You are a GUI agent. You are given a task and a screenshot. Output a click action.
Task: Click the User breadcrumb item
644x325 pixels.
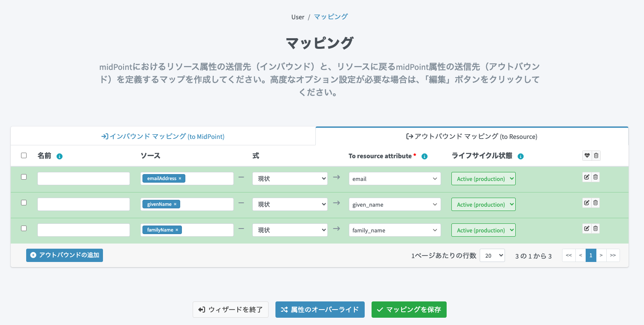coord(298,17)
